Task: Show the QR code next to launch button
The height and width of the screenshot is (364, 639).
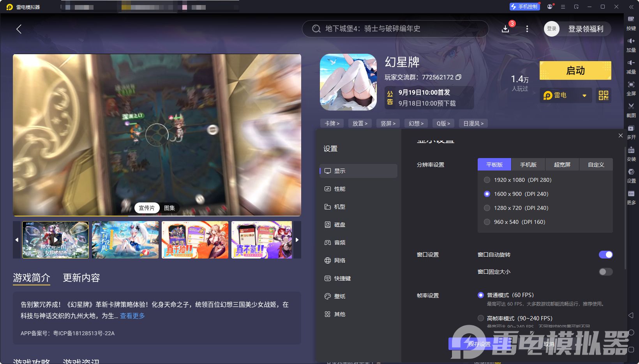Action: coord(603,95)
